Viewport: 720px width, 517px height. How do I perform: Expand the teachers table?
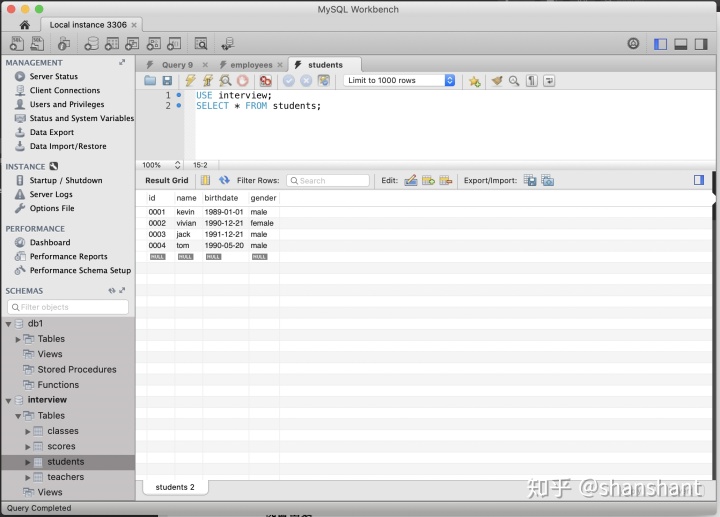28,478
